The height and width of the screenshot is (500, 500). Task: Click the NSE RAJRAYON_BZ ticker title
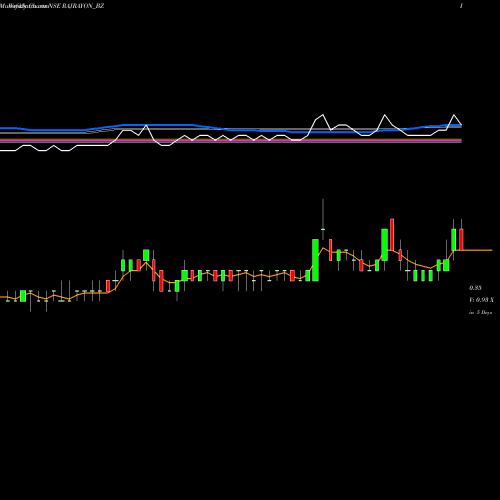(77, 6)
